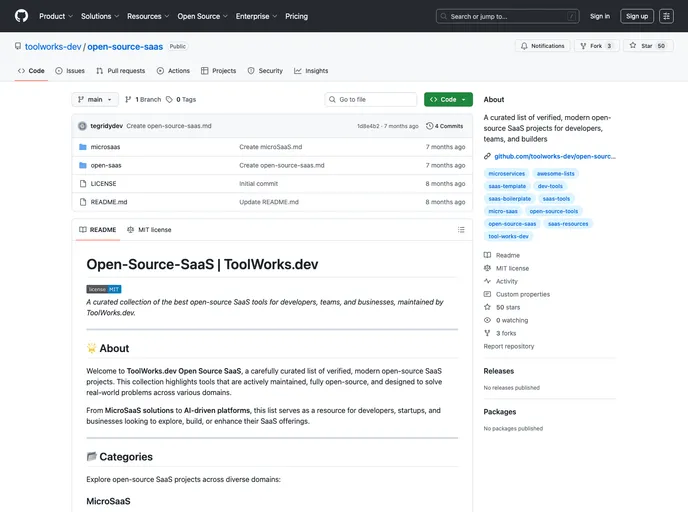Image resolution: width=688 pixels, height=512 pixels.
Task: Fork this repository
Action: [x=596, y=46]
